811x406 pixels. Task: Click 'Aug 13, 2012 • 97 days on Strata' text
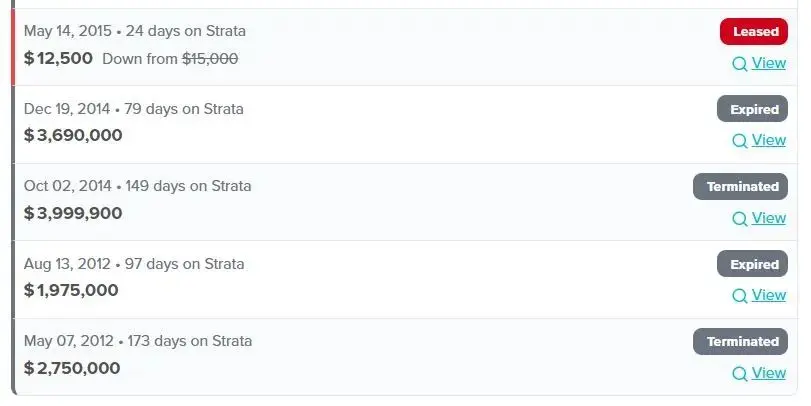(x=134, y=264)
